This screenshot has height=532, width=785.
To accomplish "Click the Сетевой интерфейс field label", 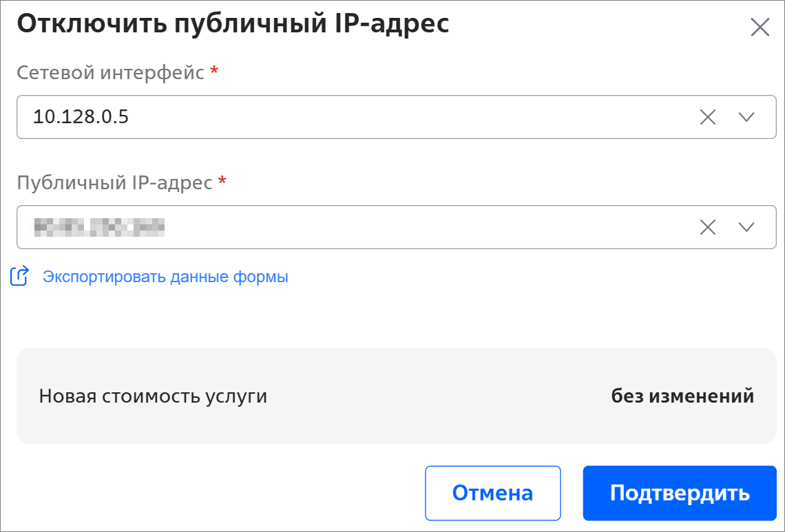I will pyautogui.click(x=110, y=72).
